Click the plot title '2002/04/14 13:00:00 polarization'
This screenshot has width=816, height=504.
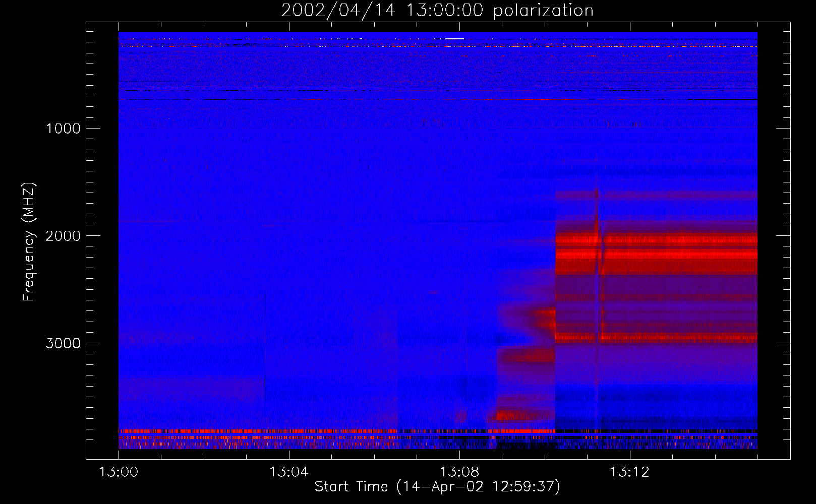(x=437, y=11)
